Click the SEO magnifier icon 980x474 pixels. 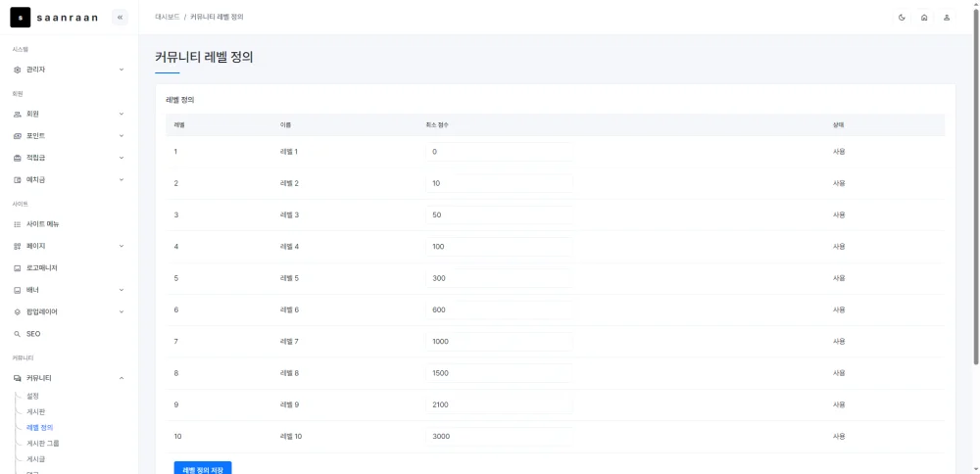click(x=18, y=334)
